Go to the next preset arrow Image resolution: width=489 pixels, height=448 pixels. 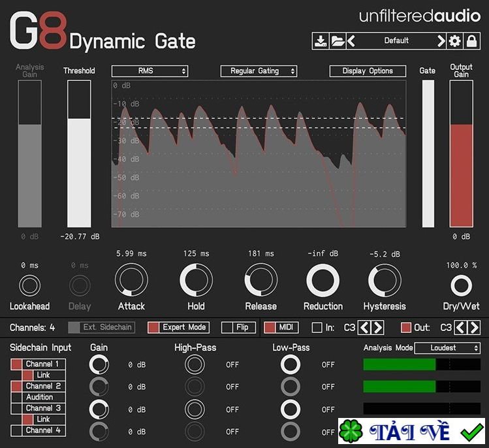tap(441, 41)
